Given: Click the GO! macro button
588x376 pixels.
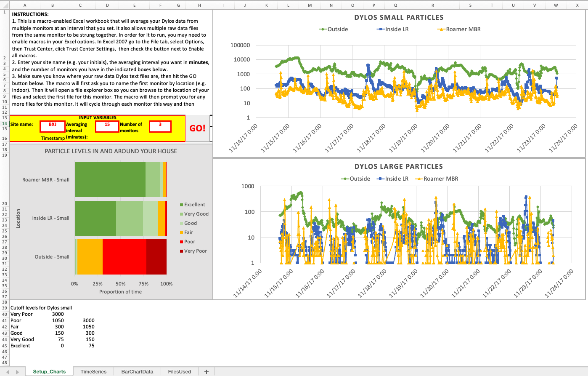Looking at the screenshot, I should (x=197, y=128).
